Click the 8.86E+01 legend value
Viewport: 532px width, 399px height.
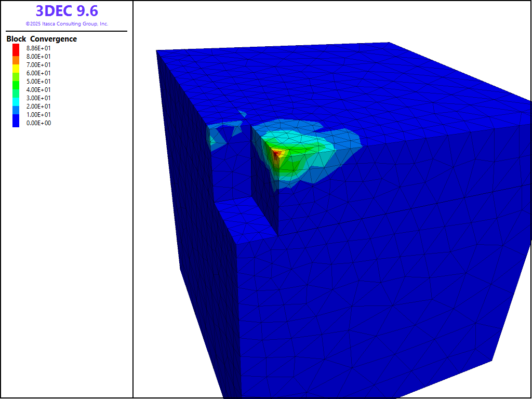(38, 48)
